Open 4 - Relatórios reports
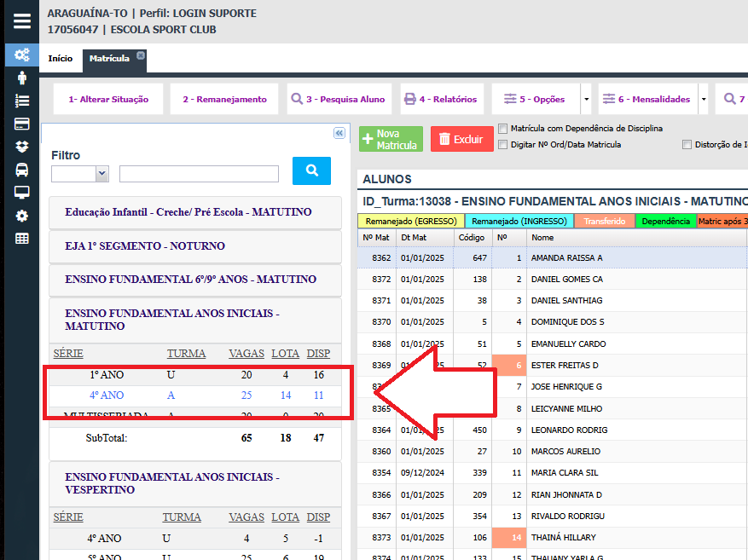 (442, 99)
